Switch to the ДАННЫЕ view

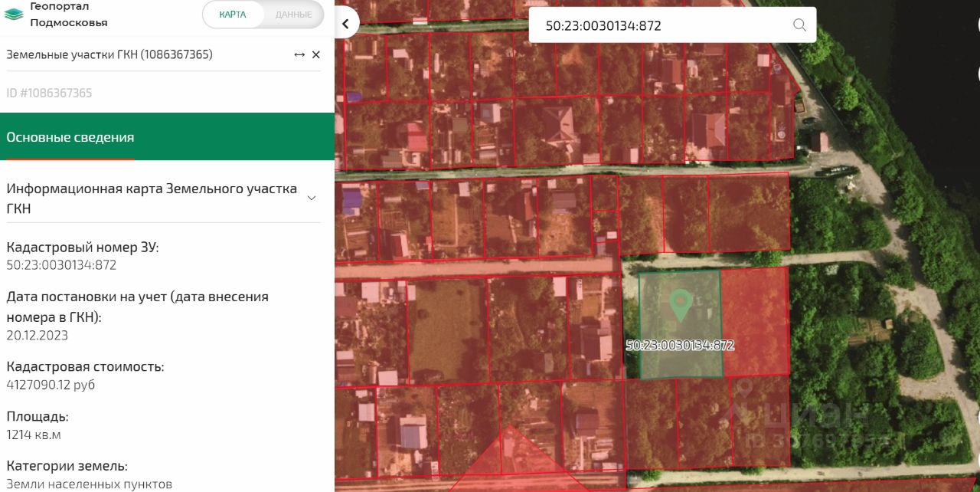point(293,15)
